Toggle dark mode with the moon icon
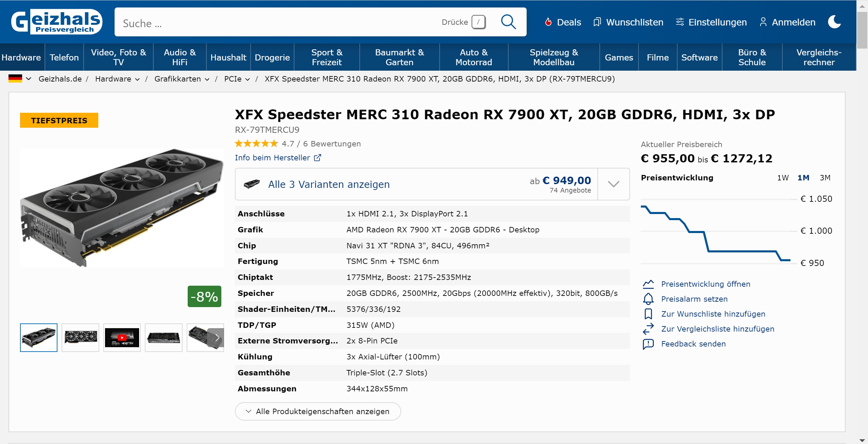This screenshot has width=868, height=444. (834, 22)
